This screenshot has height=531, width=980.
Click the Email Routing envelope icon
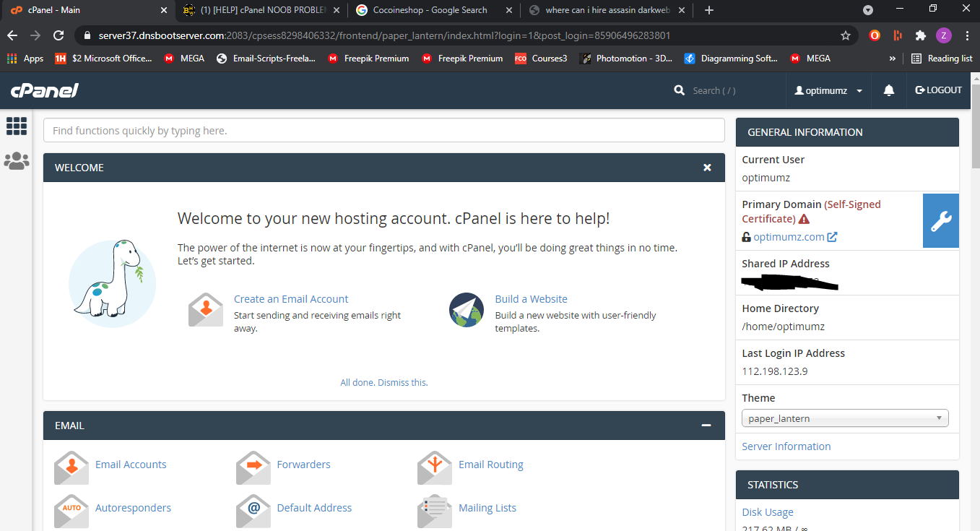click(435, 467)
